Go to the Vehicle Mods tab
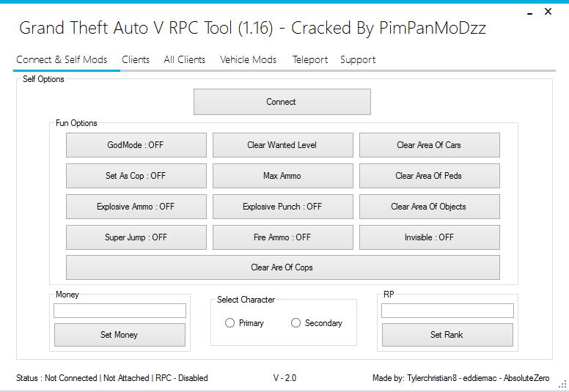569x392 pixels. pos(249,59)
